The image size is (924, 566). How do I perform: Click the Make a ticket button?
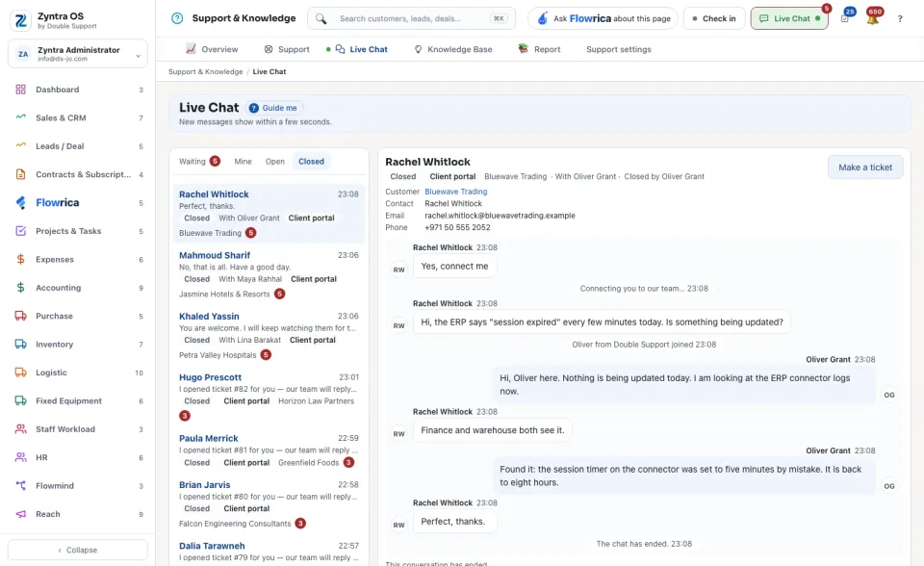tap(865, 167)
